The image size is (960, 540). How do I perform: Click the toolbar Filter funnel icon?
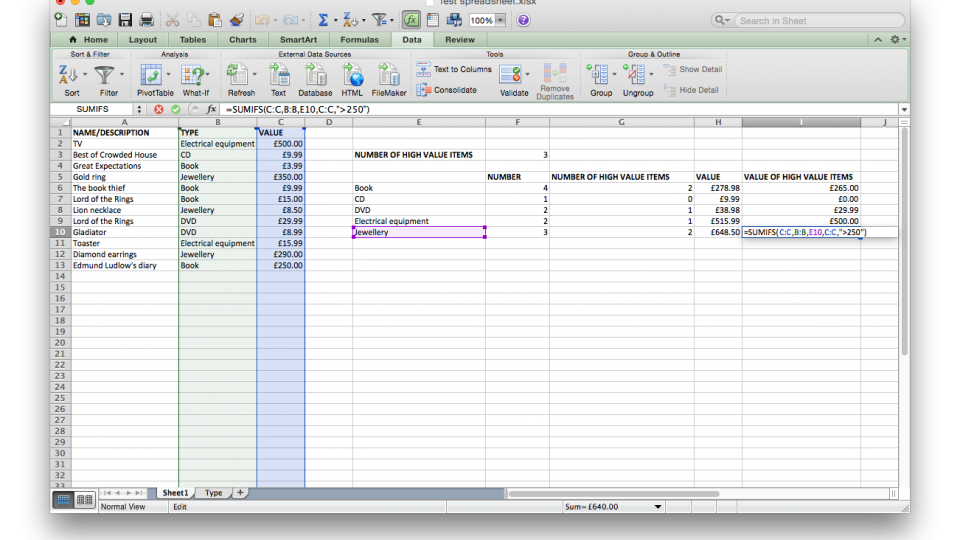pyautogui.click(x=379, y=20)
